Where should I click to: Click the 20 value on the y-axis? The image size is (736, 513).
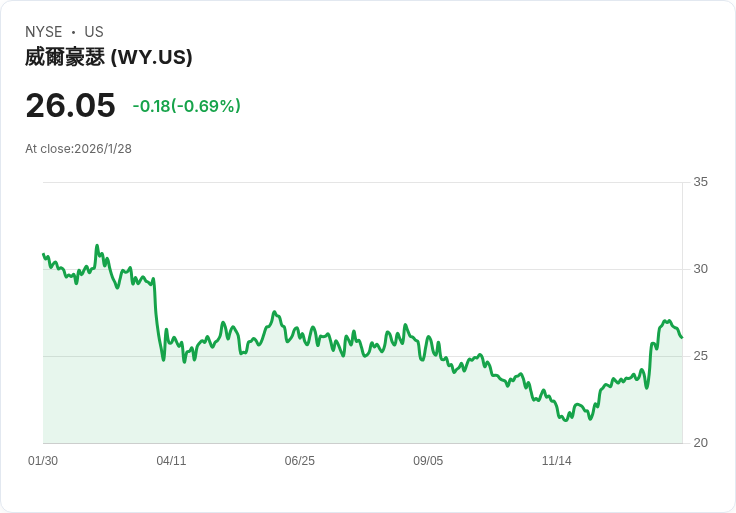tap(700, 443)
